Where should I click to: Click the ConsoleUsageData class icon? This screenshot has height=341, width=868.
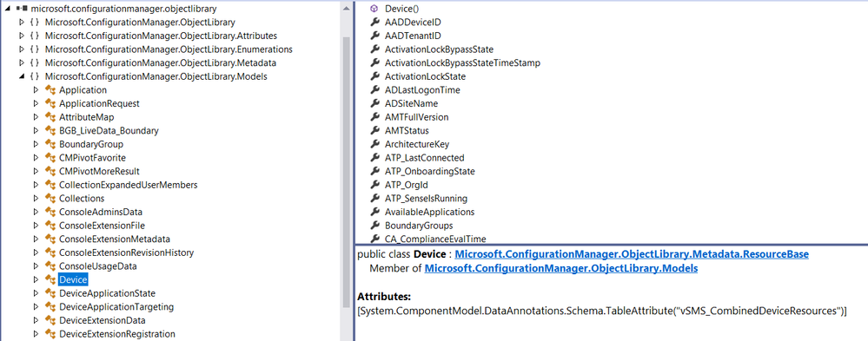click(x=50, y=266)
